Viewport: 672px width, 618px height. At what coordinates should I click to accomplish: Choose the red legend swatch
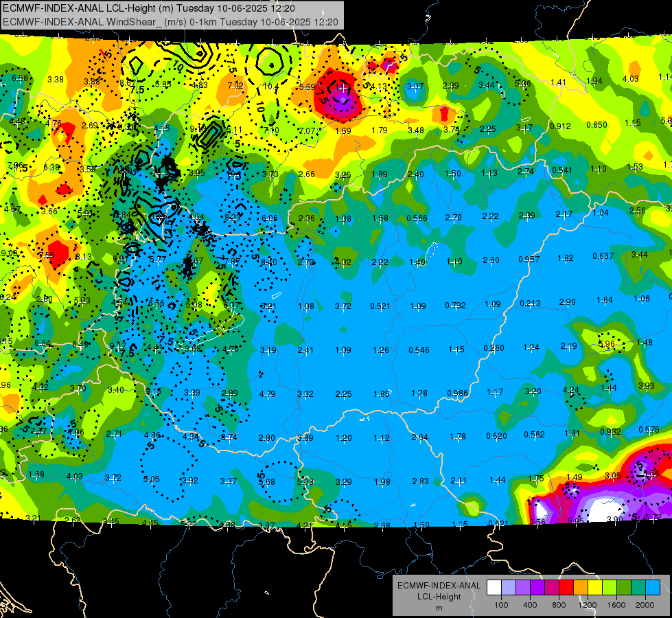[566, 588]
